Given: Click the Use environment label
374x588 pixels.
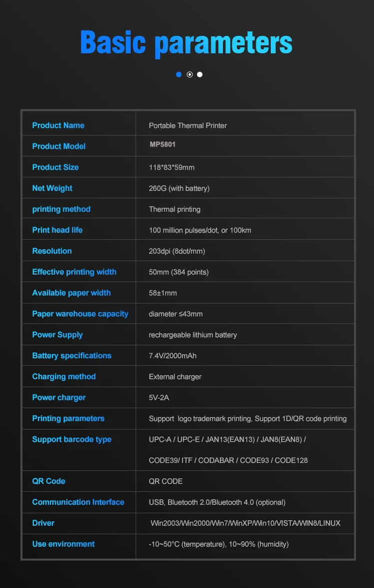Looking at the screenshot, I should tap(63, 544).
